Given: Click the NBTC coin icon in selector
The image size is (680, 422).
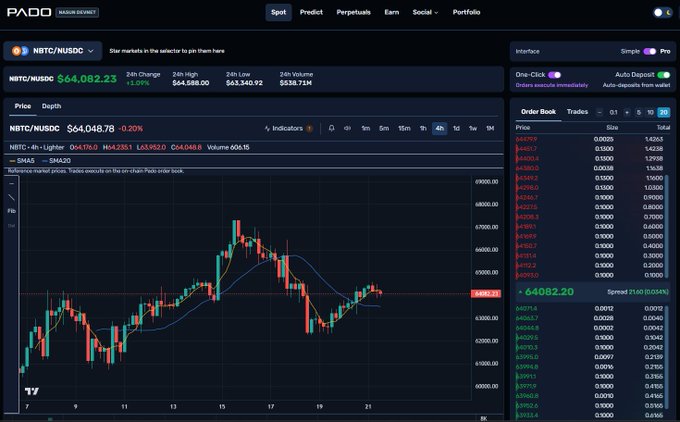Looking at the screenshot, I should pyautogui.click(x=16, y=51).
